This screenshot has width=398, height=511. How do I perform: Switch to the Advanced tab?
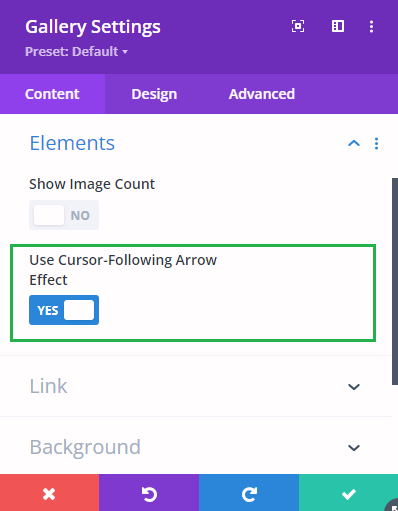coord(262,94)
